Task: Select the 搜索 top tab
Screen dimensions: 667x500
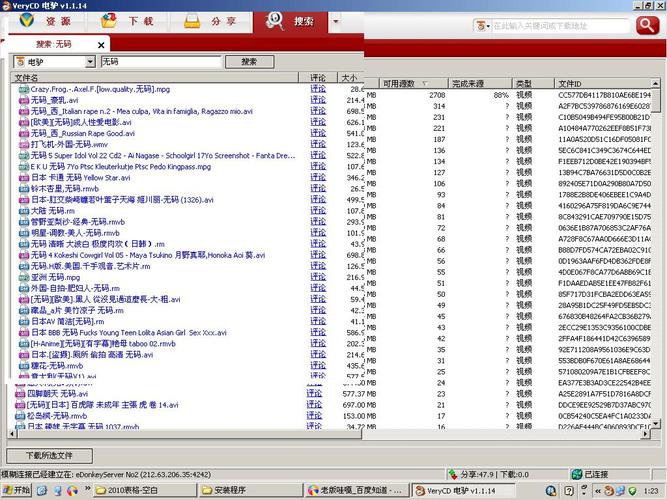Action: [290, 21]
